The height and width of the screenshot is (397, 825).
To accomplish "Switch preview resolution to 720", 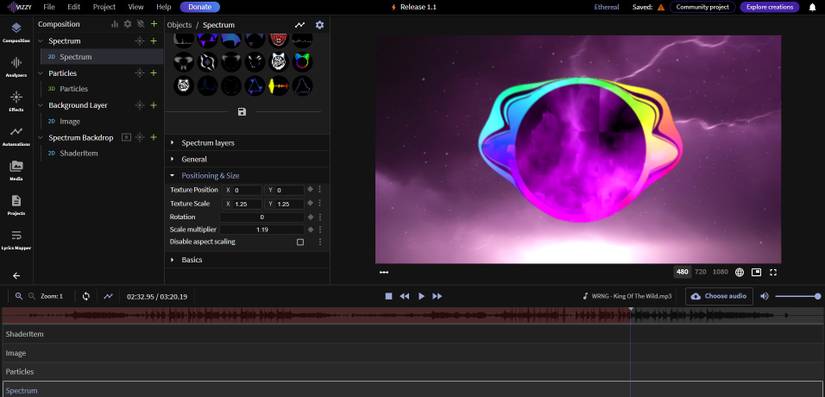I will click(x=700, y=272).
